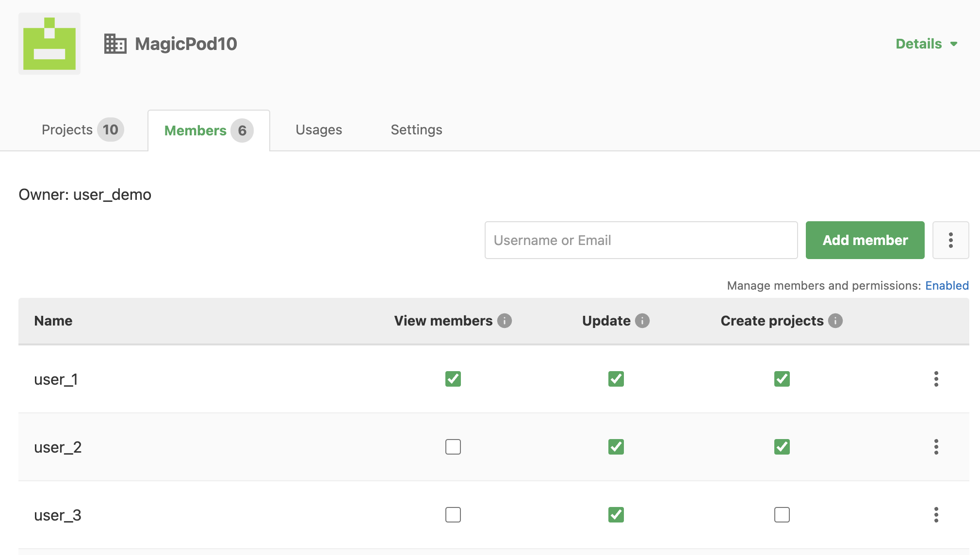
Task: Open more options beside Add member
Action: point(951,240)
